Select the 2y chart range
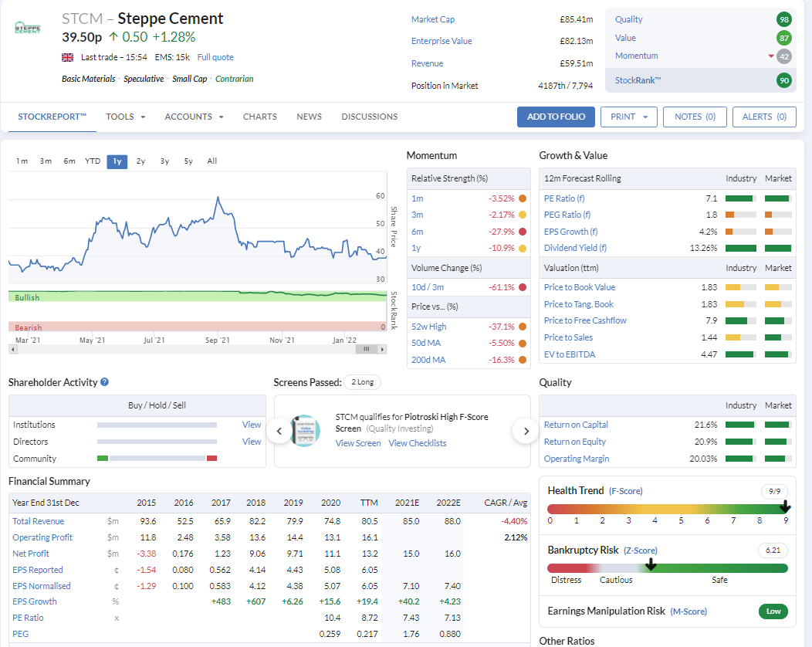812x647 pixels. click(x=140, y=161)
